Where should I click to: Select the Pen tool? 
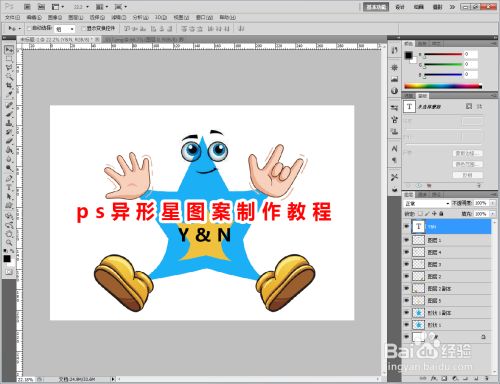click(x=9, y=179)
